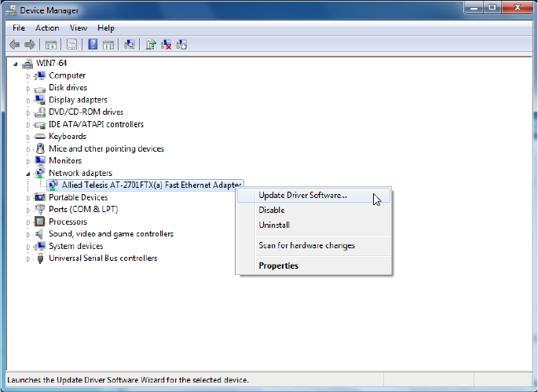
Task: Click the Allied Telesis adapter device icon
Action: (x=53, y=185)
